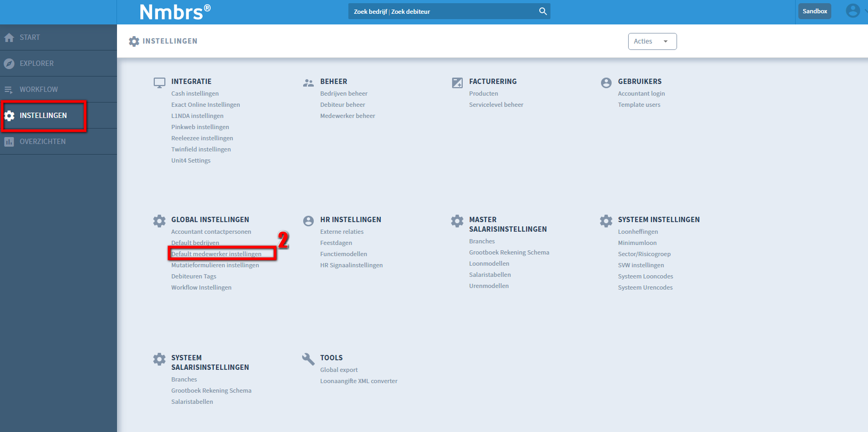
Task: Click the Sandbox button
Action: (x=815, y=11)
